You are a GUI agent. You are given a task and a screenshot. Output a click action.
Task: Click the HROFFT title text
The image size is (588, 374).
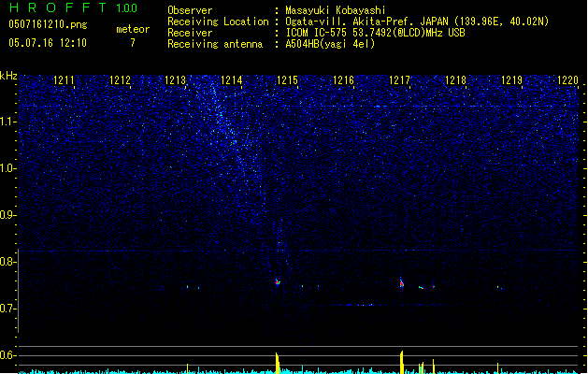point(58,7)
